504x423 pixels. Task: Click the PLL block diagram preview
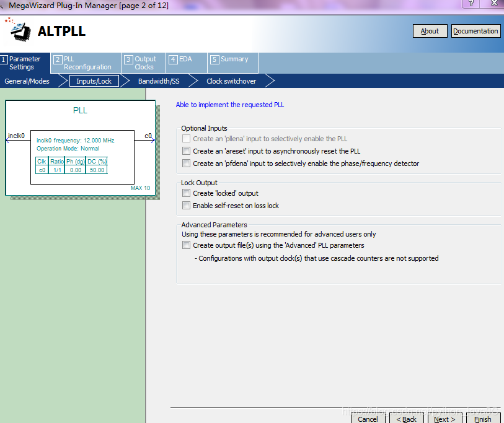[x=81, y=148]
